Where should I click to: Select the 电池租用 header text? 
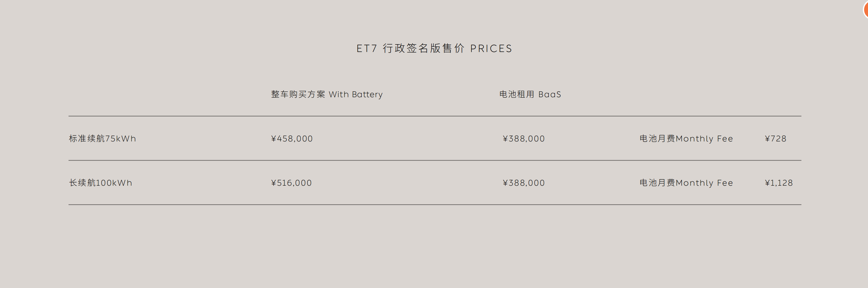point(516,94)
